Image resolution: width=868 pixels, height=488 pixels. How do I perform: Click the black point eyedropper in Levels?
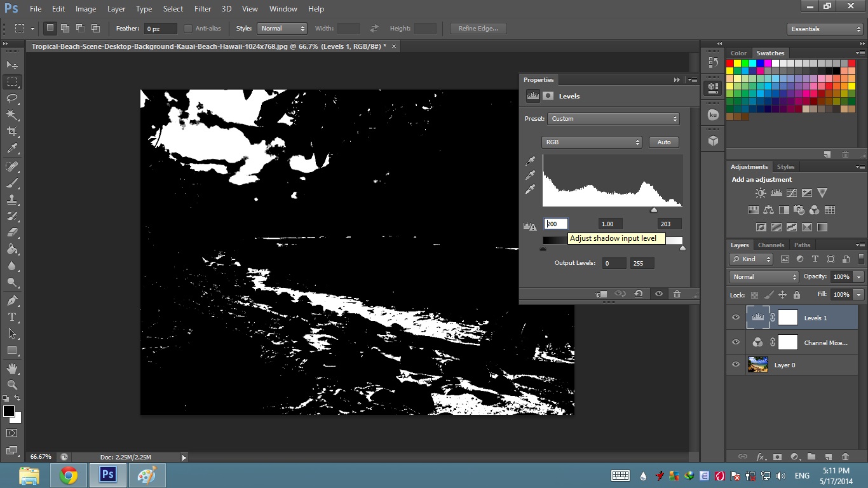530,161
